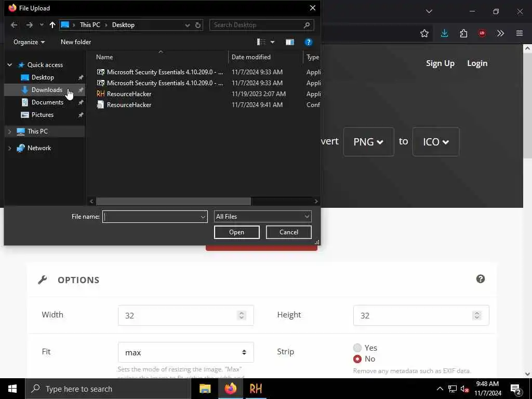Open Firefox downloads panel

pyautogui.click(x=445, y=33)
